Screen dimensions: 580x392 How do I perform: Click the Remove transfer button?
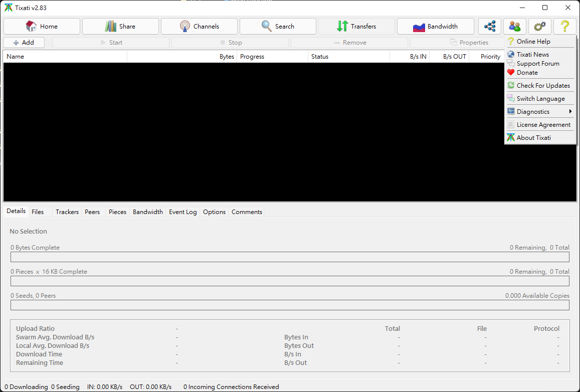point(349,43)
